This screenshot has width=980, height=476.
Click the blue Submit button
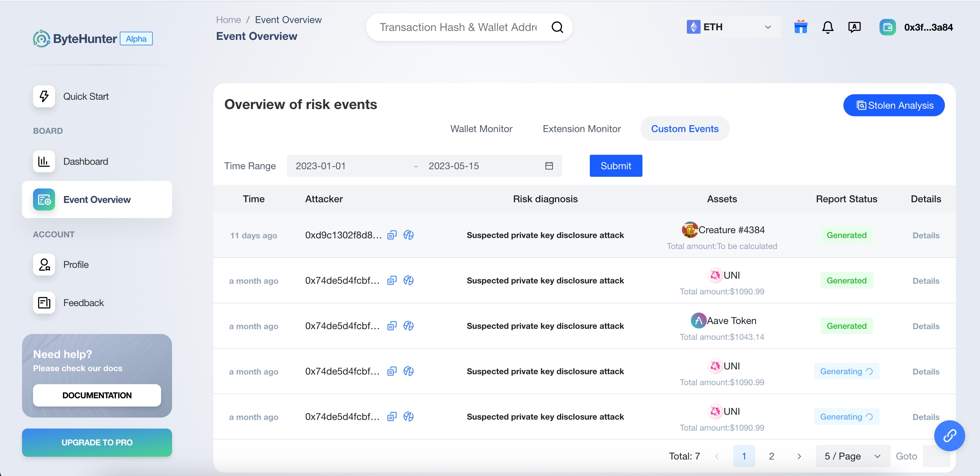[x=616, y=166]
